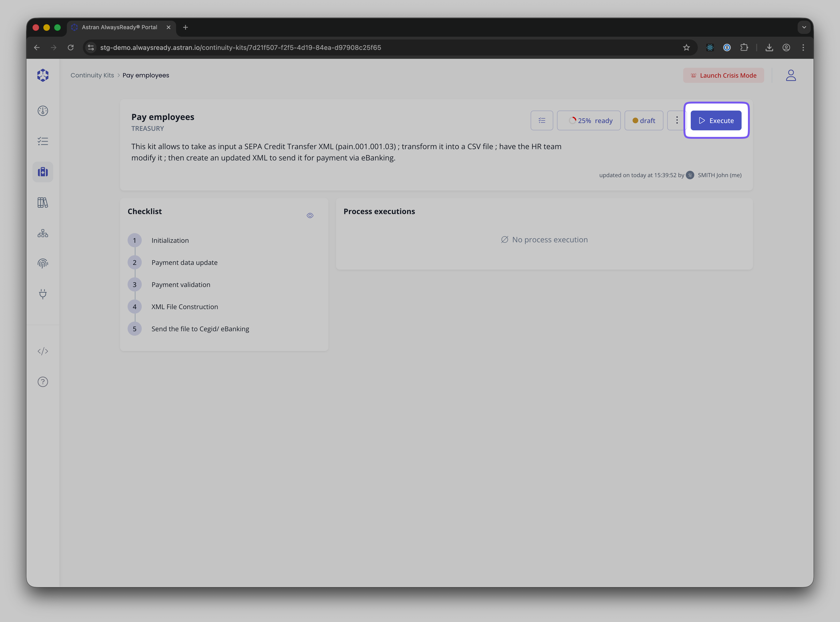Click the Execute button
The width and height of the screenshot is (840, 622).
tap(716, 120)
